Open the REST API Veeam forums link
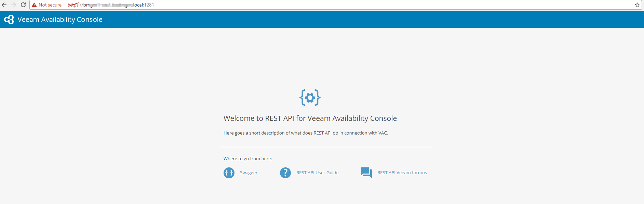This screenshot has width=644, height=204. point(402,173)
